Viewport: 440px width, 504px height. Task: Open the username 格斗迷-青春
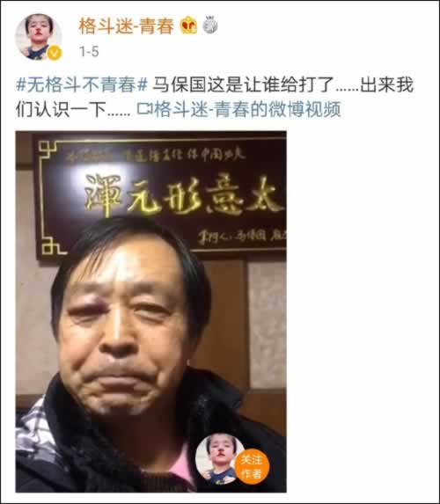pos(127,26)
